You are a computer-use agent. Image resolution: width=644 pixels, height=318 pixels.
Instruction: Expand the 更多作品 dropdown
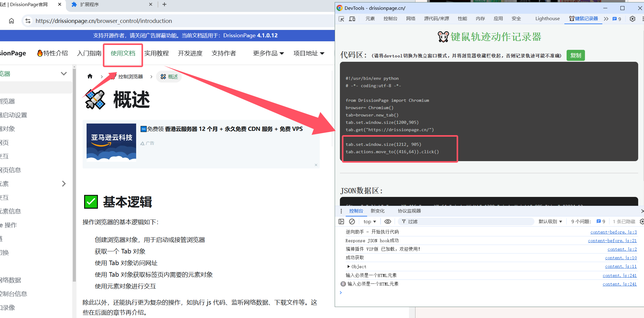pyautogui.click(x=268, y=53)
